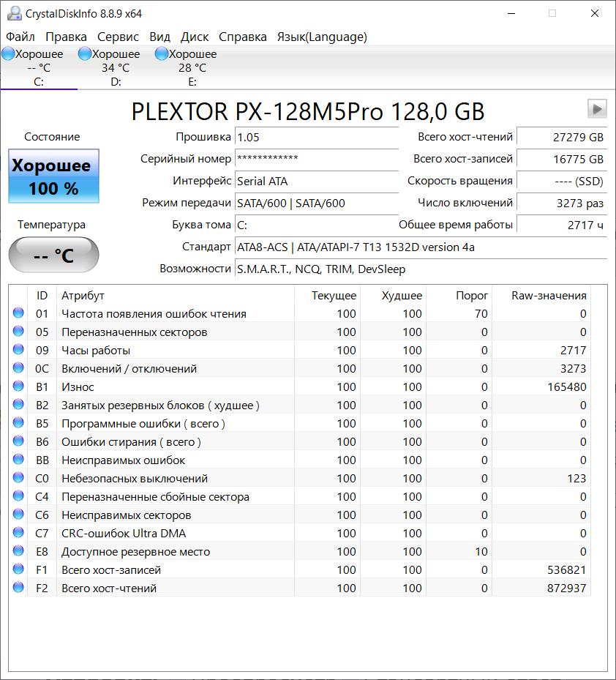
Task: Click status dot of attribute 01 row
Action: (18, 313)
